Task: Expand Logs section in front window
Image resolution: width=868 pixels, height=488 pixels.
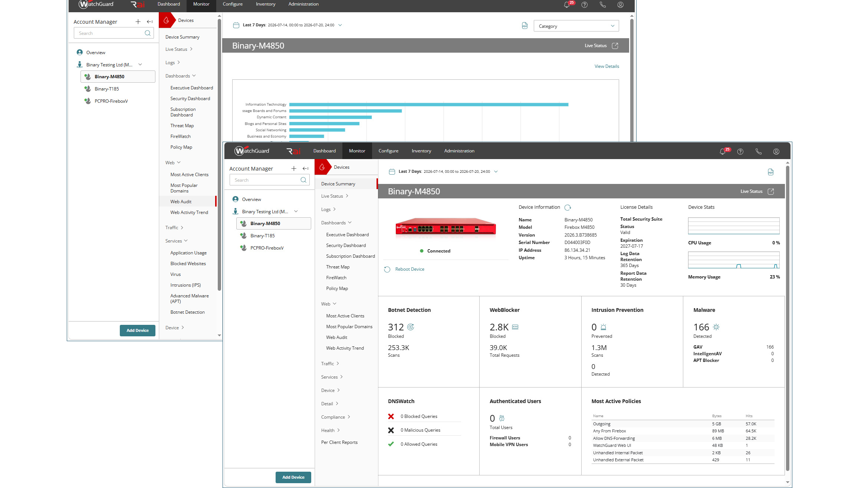Action: (x=328, y=210)
